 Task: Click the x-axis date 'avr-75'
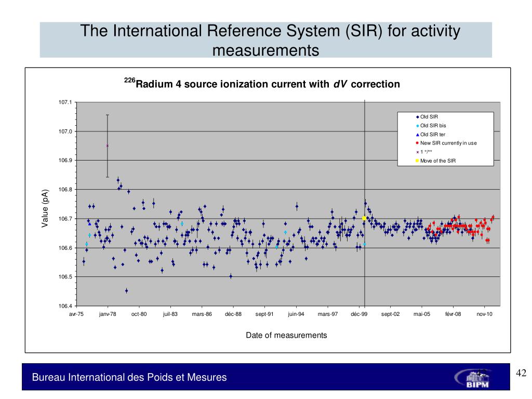pos(76,314)
